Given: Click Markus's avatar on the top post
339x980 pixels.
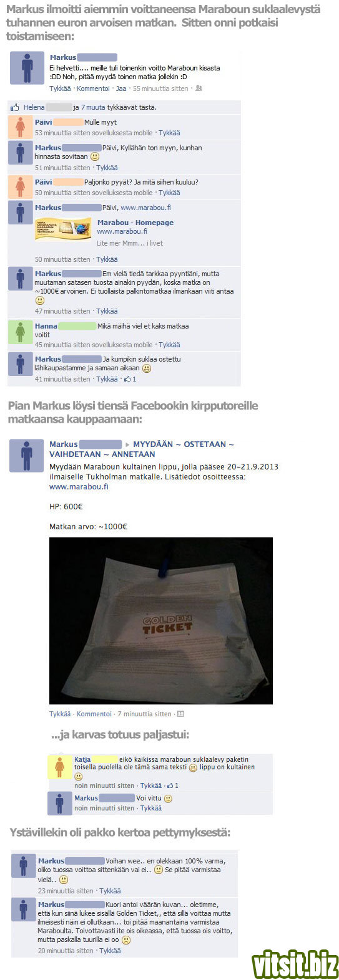Looking at the screenshot, I should pyautogui.click(x=27, y=68).
